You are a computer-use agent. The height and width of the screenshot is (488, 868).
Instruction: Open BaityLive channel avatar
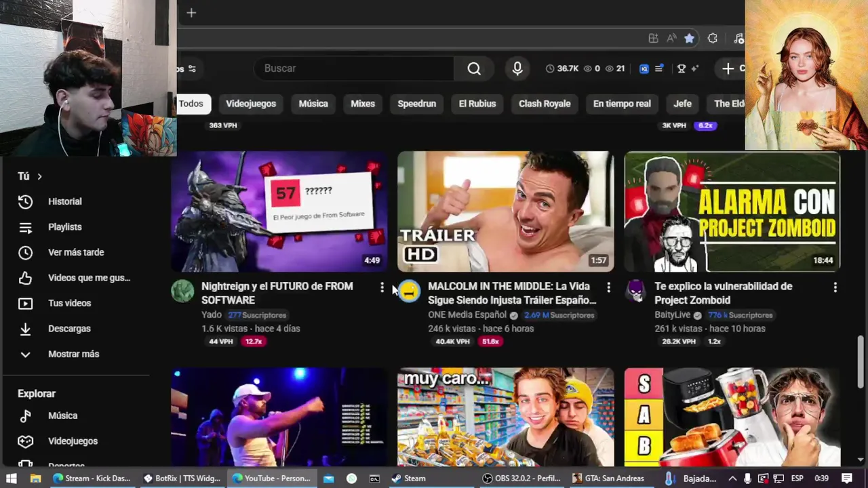pyautogui.click(x=635, y=291)
